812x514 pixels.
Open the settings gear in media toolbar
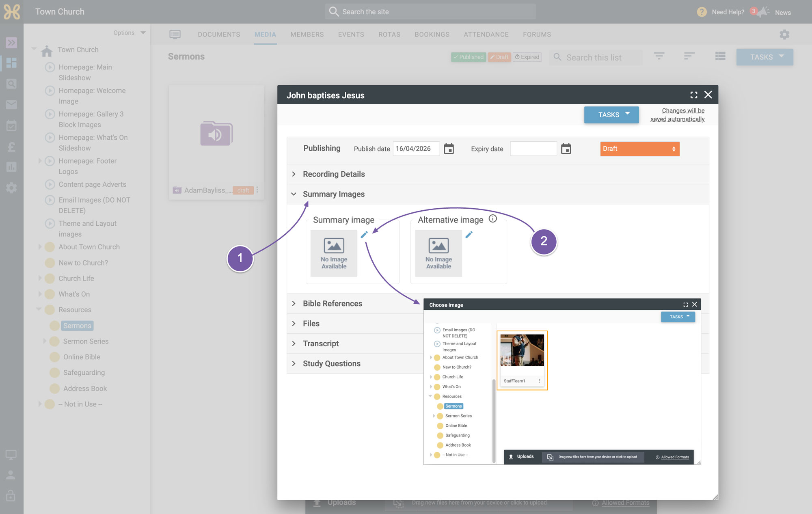(784, 35)
